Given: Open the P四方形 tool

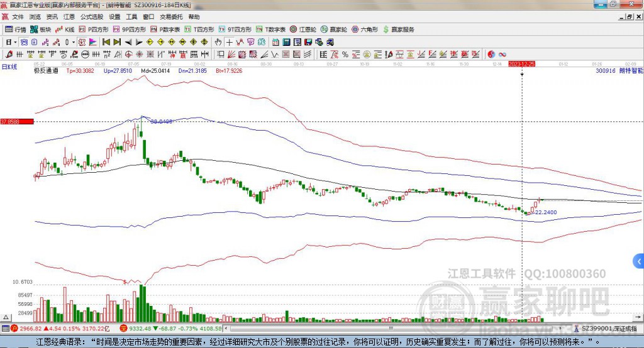Looking at the screenshot, I should tap(94, 30).
